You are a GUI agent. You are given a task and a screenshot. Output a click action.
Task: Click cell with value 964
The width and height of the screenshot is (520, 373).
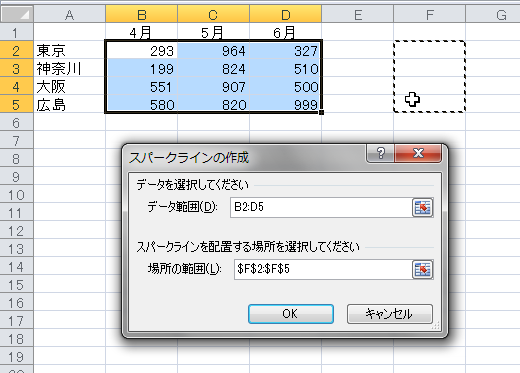[x=213, y=51]
